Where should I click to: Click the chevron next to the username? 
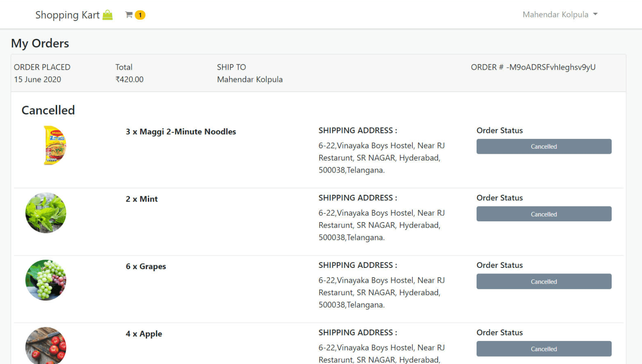pos(596,14)
